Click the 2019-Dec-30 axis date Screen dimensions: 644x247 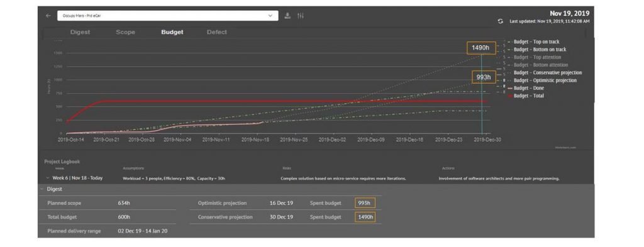(x=487, y=140)
